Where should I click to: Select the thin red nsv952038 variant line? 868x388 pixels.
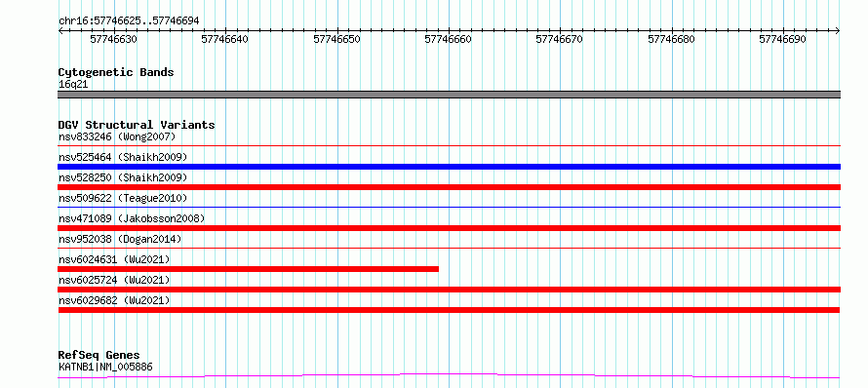coord(449,248)
